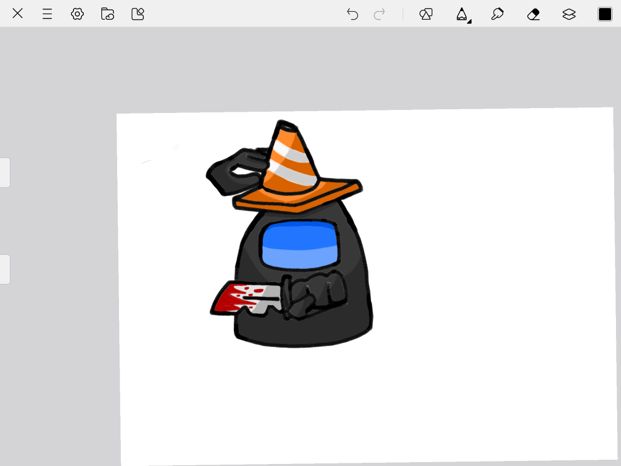Open drawing settings gear icon
Screen dimensions: 621x466
pos(77,14)
